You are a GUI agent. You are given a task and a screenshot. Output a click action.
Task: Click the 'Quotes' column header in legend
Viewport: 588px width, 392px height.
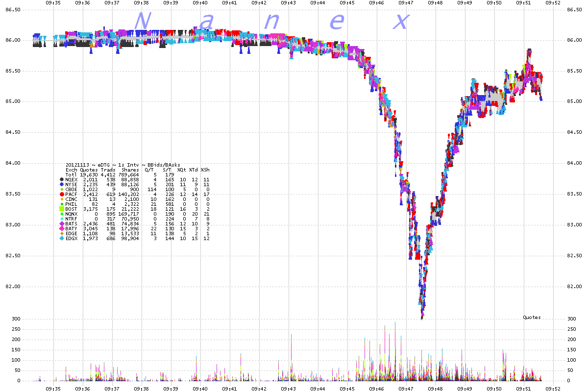point(89,170)
